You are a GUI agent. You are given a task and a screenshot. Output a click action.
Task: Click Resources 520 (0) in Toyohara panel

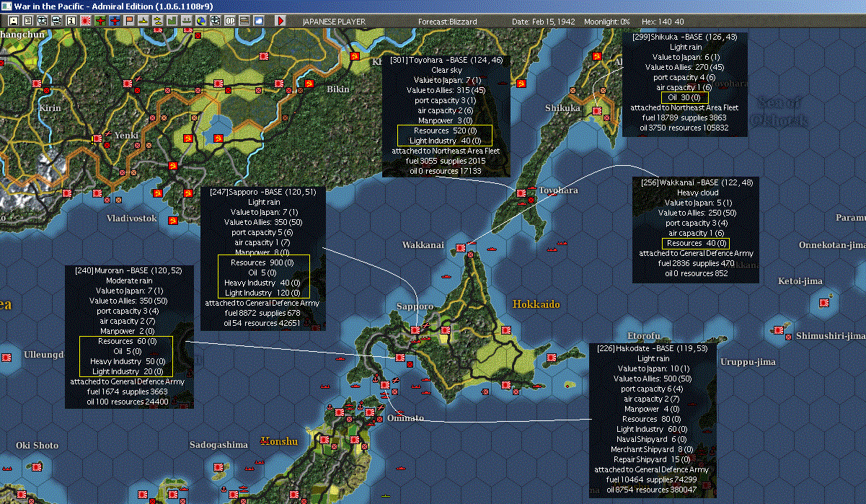coord(445,131)
